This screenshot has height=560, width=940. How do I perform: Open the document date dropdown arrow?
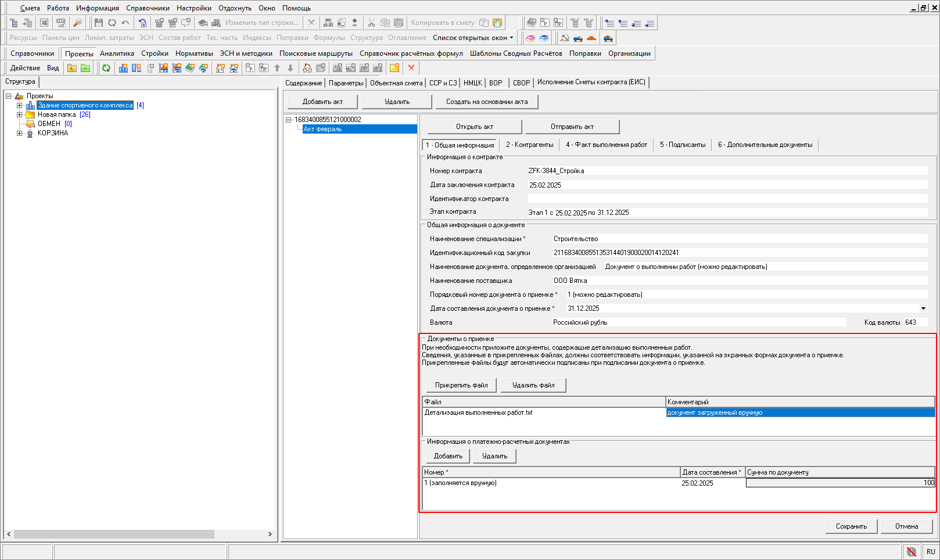[x=923, y=308]
